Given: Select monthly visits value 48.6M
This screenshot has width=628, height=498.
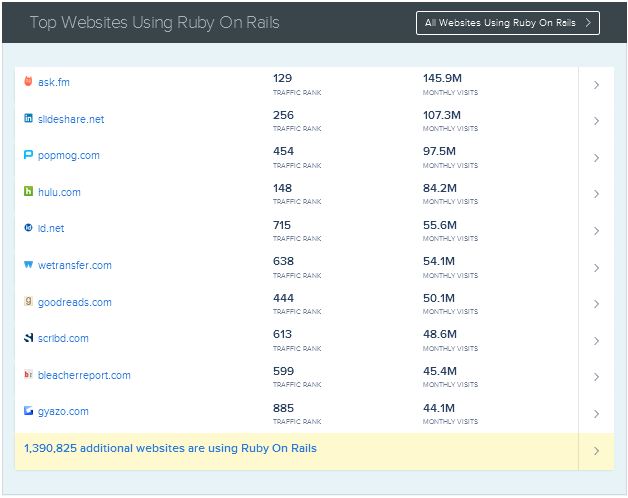Looking at the screenshot, I should (x=440, y=334).
